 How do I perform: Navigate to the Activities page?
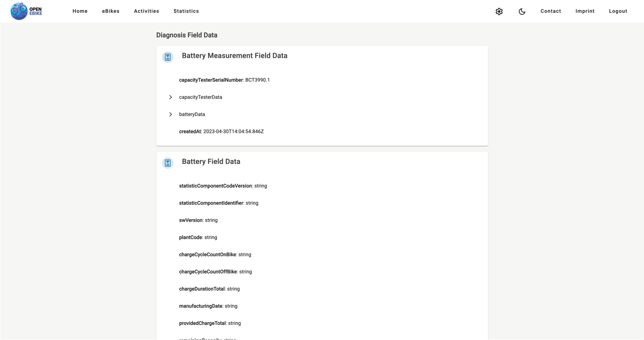pyautogui.click(x=146, y=11)
